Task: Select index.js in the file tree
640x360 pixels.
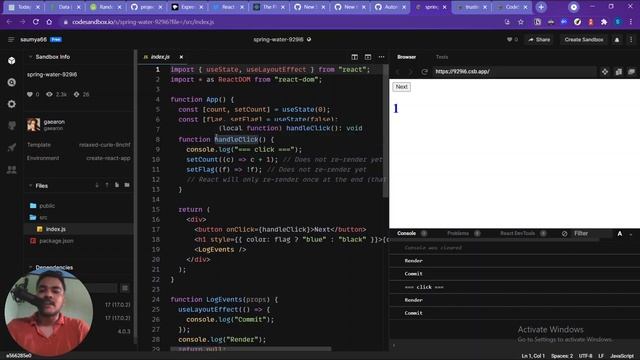Action: [78, 229]
